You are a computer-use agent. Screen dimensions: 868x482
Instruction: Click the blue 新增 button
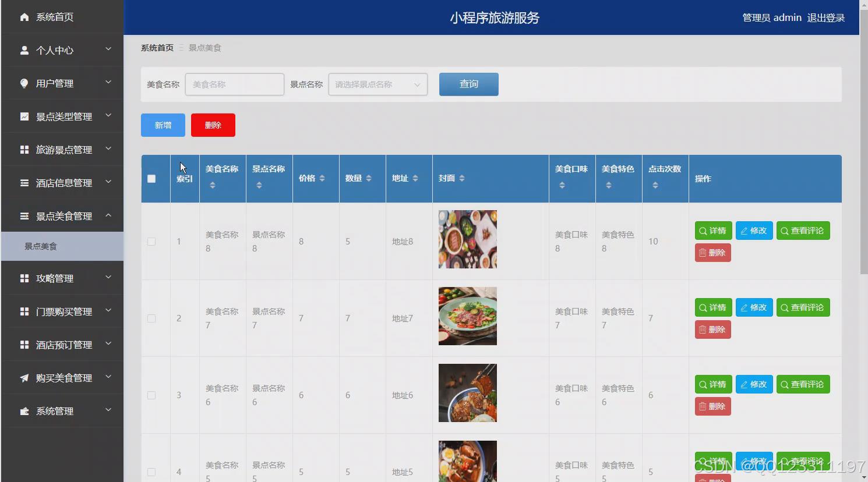[163, 125]
